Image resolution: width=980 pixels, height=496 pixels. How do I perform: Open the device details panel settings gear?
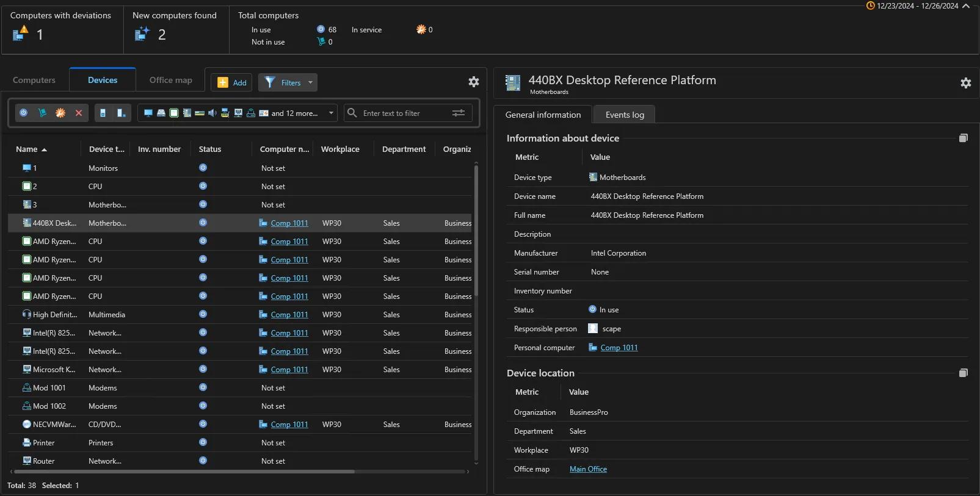(x=965, y=83)
